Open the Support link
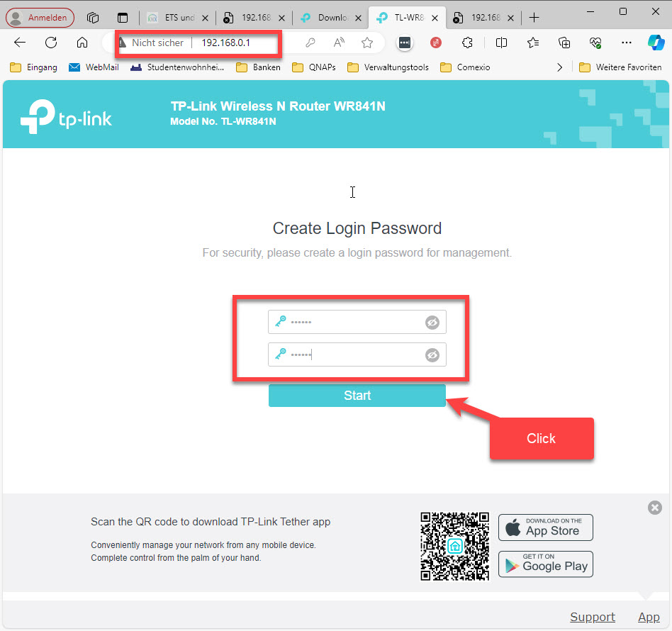 click(x=592, y=617)
